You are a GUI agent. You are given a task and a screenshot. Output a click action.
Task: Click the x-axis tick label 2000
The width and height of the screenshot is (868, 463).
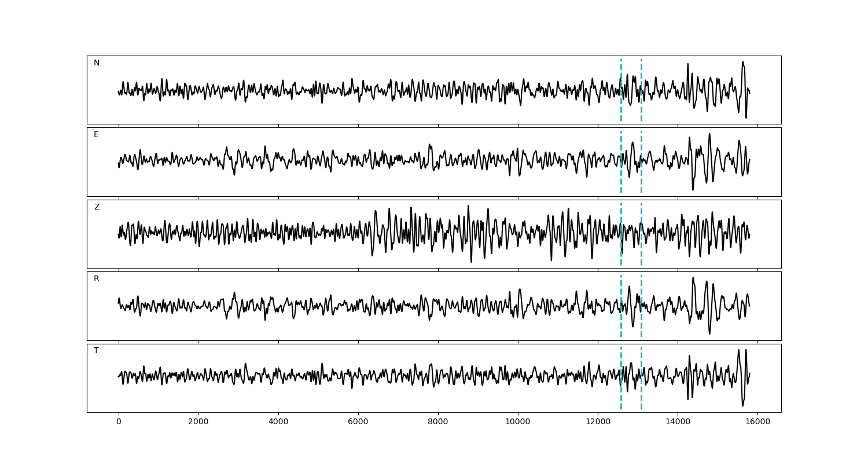click(x=198, y=422)
